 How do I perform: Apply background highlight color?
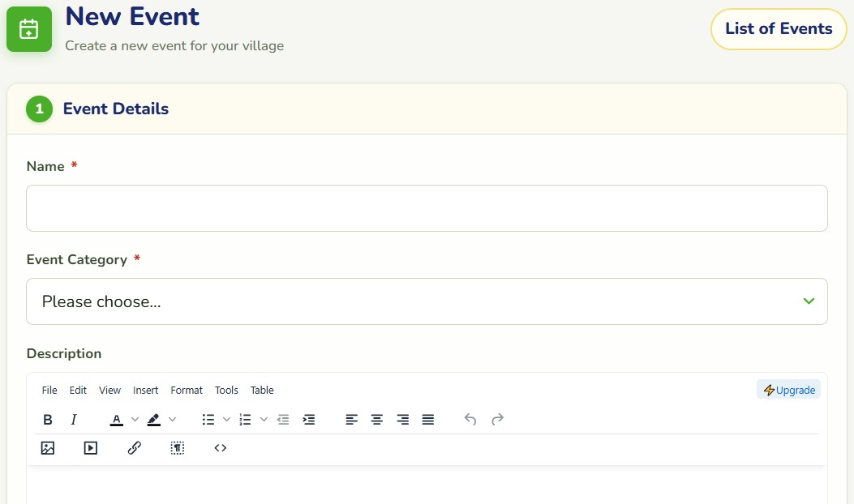[153, 420]
